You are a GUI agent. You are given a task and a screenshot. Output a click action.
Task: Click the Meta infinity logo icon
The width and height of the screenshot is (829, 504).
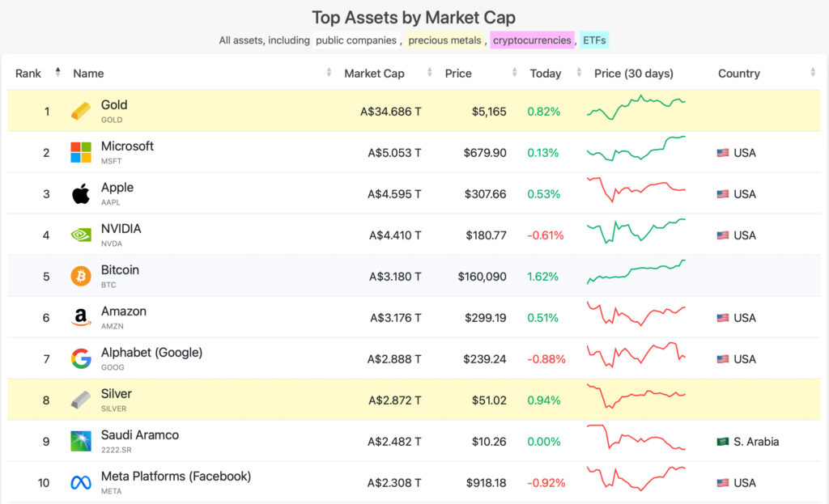coord(79,481)
